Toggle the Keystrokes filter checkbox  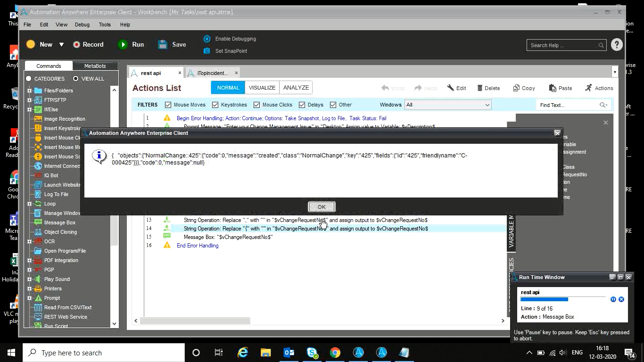pos(215,105)
